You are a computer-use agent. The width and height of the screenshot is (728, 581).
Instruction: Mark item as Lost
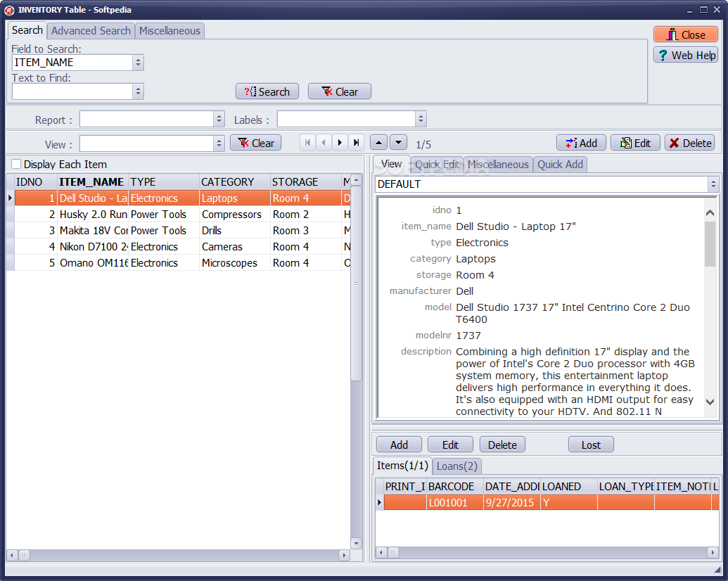pos(591,445)
